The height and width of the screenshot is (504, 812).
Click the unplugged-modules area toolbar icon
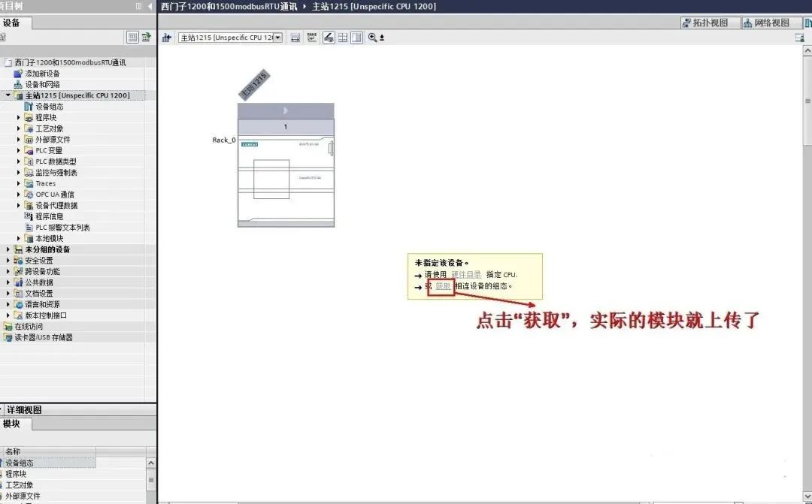pyautogui.click(x=295, y=38)
